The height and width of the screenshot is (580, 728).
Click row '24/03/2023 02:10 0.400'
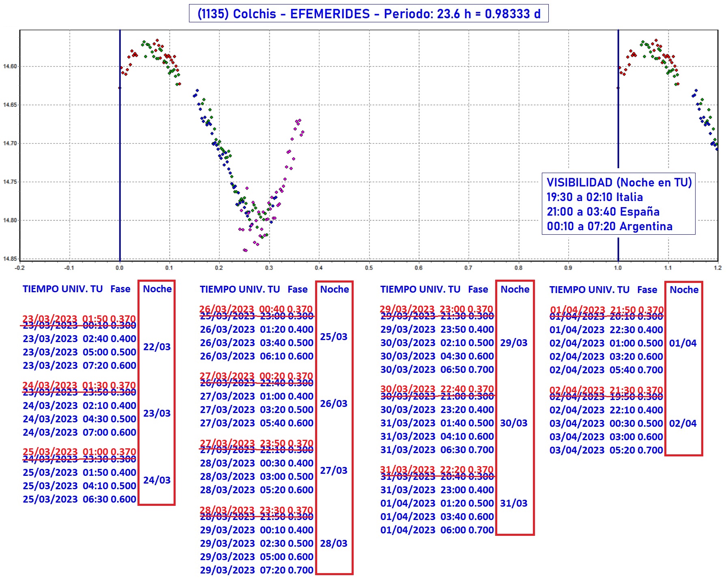(79, 406)
